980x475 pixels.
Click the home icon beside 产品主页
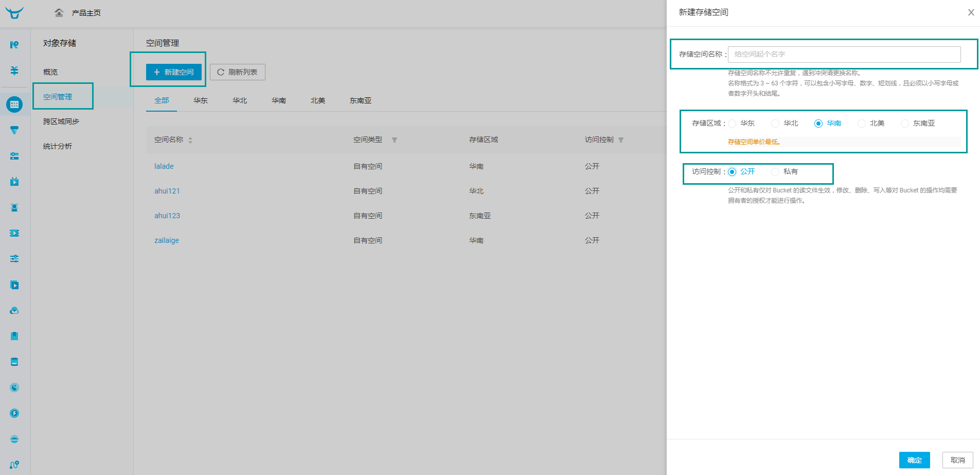coord(59,13)
